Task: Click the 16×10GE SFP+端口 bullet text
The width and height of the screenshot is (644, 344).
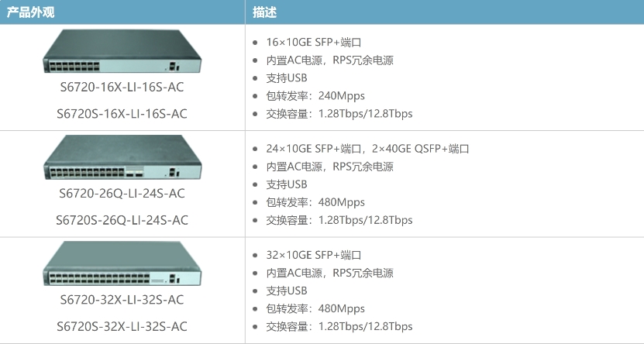Action: pos(314,43)
